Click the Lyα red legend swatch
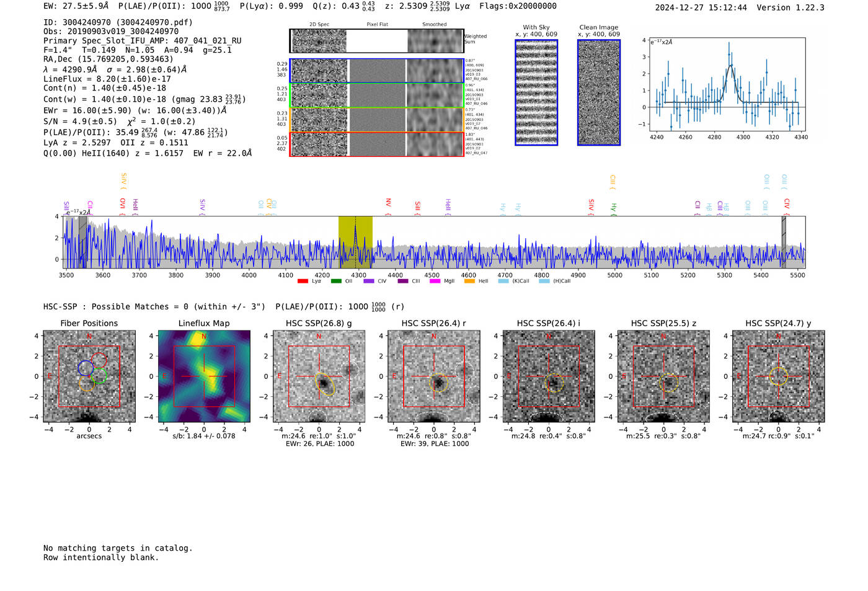This screenshot has width=868, height=591. (x=303, y=281)
